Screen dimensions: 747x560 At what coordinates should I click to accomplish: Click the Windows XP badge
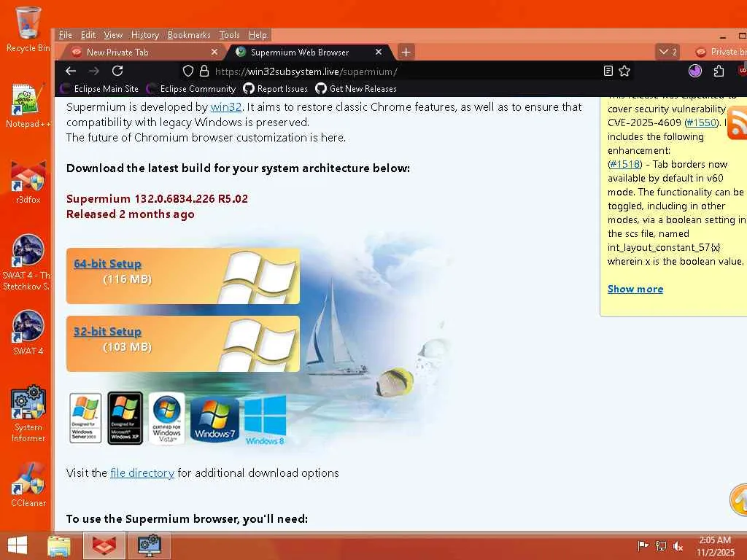[x=125, y=418]
